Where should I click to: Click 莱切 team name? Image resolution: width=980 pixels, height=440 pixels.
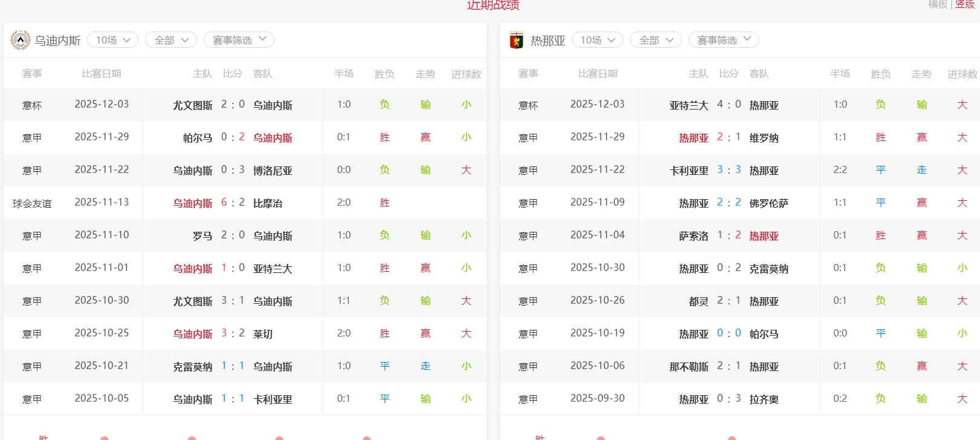(263, 334)
